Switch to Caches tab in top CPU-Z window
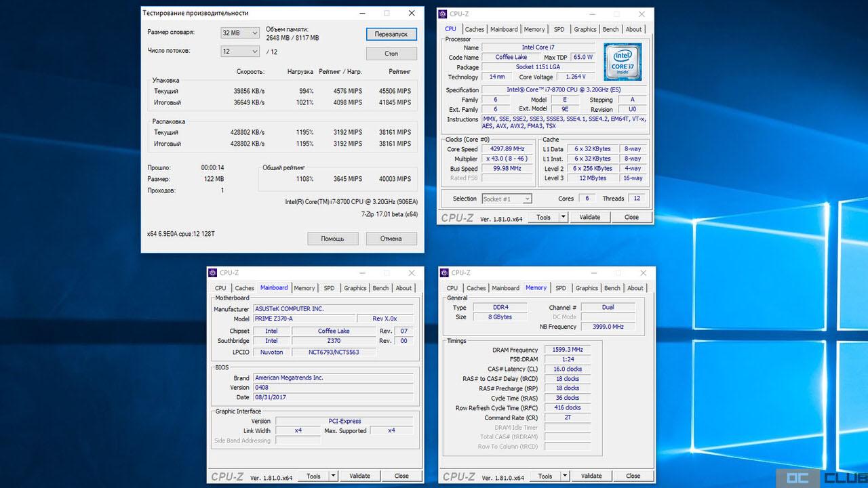The height and width of the screenshot is (488, 868). pos(475,29)
